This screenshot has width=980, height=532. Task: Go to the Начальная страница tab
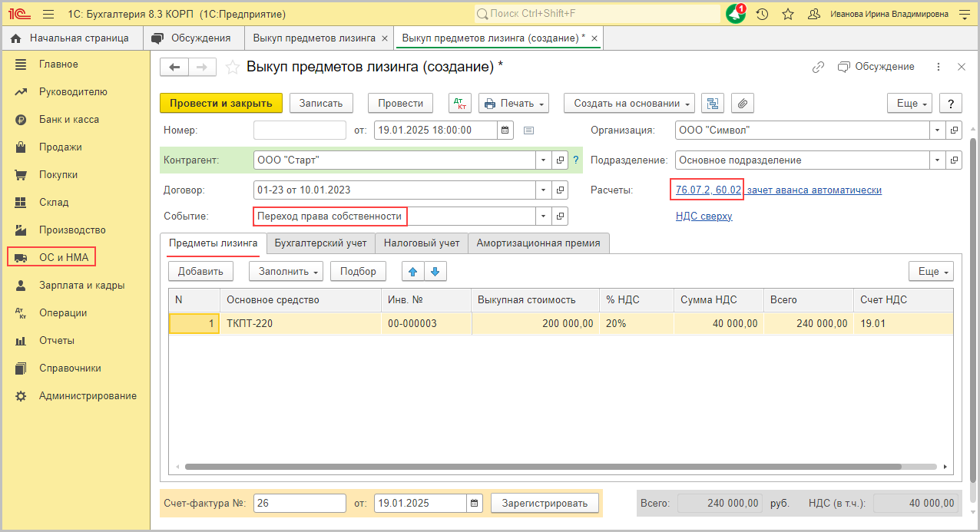tap(70, 38)
